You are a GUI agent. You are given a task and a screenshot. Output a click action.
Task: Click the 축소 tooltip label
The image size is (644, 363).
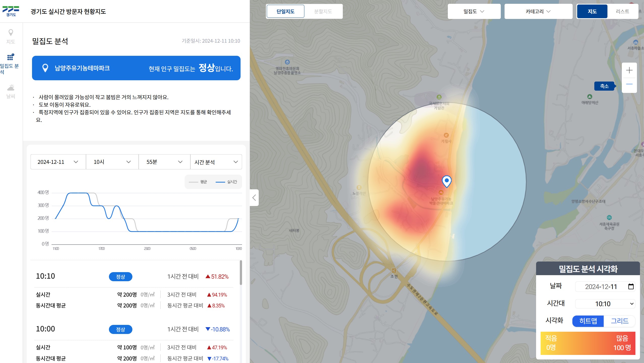click(x=604, y=86)
